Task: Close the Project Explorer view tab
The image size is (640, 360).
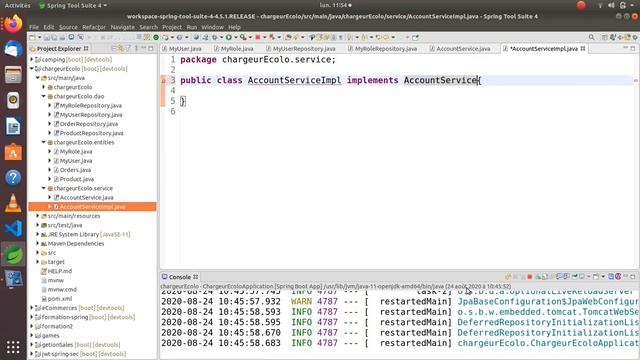Action: point(86,49)
